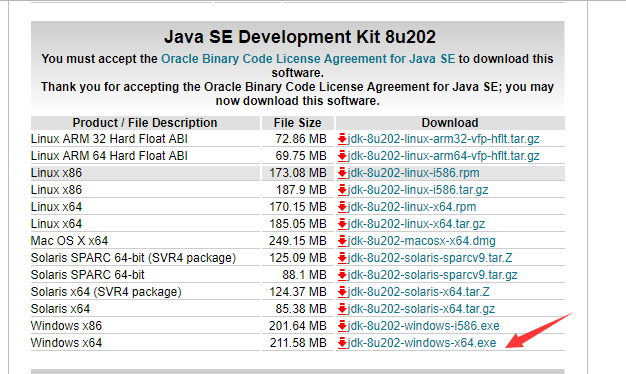The height and width of the screenshot is (374, 626).
Task: Click red download icon beside linux-x64.tar.gz
Action: coord(342,224)
